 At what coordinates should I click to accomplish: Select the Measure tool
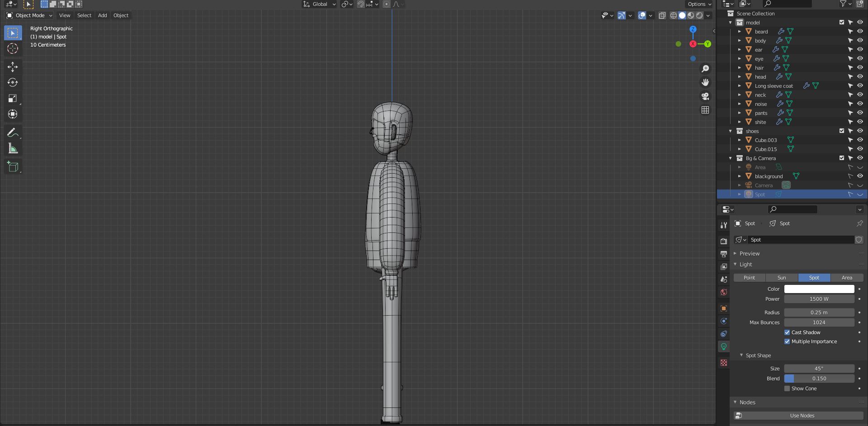[13, 148]
